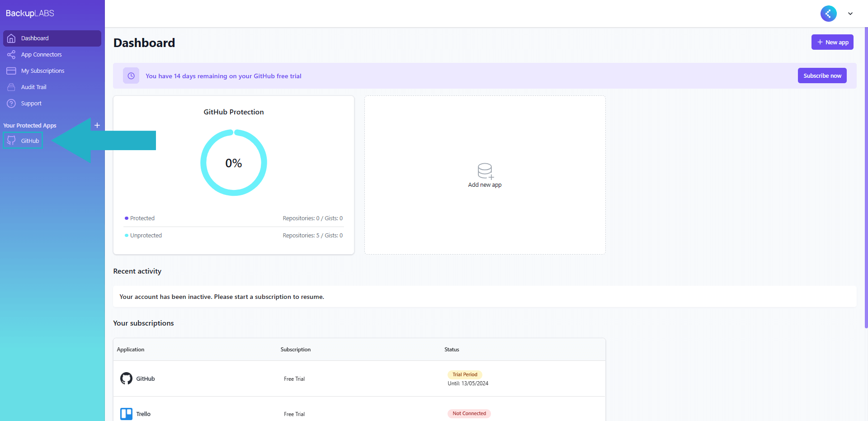Click the New app button
The image size is (868, 421).
[832, 42]
